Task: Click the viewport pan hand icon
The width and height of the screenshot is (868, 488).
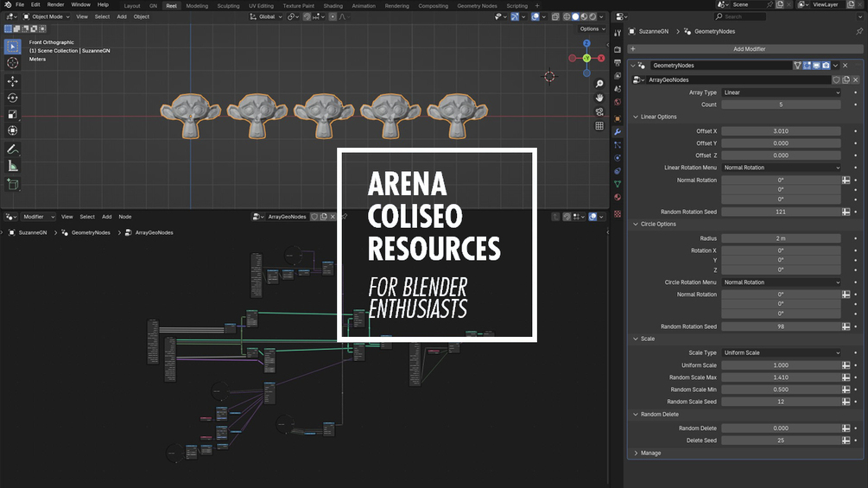Action: coord(599,98)
